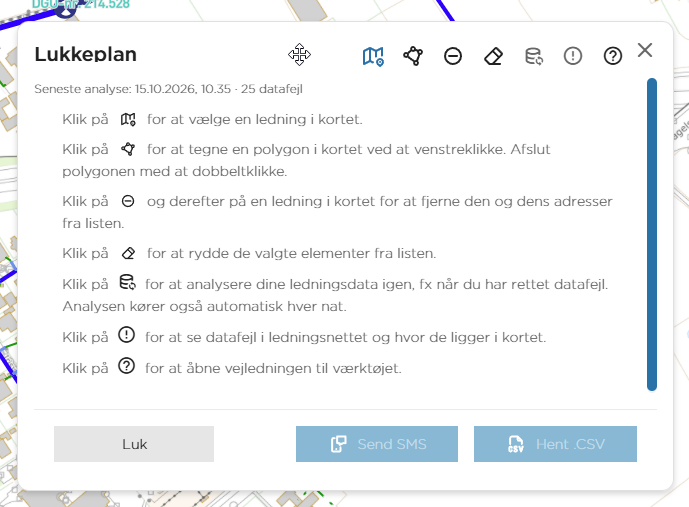The width and height of the screenshot is (689, 507).
Task: Run the database re-analysis icon in header
Action: 534,56
